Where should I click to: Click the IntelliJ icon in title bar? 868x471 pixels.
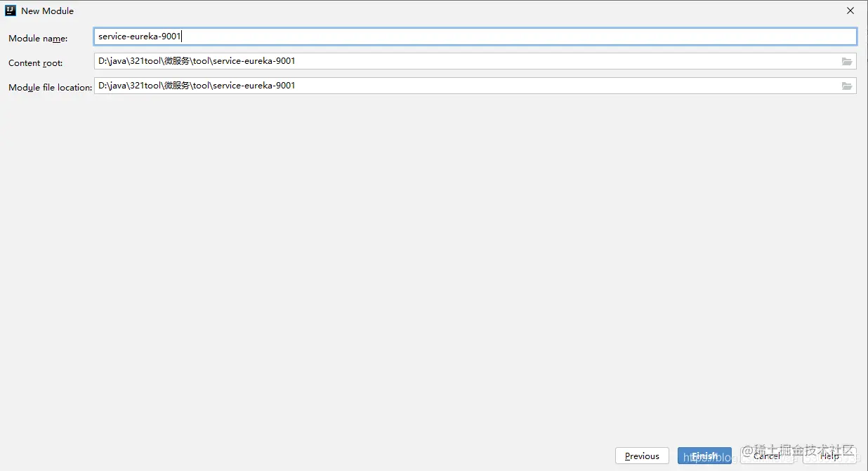[11, 11]
